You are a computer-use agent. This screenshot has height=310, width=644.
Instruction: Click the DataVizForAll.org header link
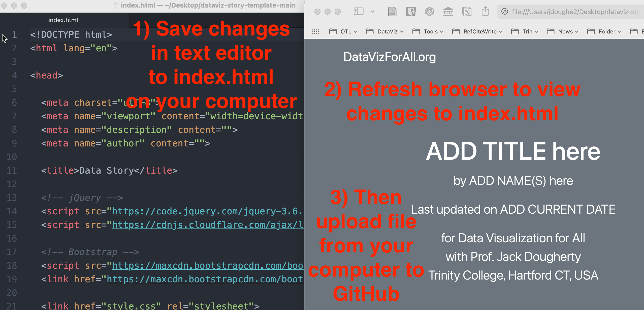(x=390, y=57)
